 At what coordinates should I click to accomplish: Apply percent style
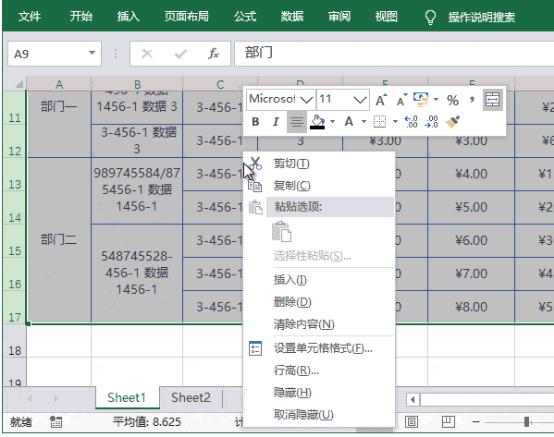coord(453,100)
